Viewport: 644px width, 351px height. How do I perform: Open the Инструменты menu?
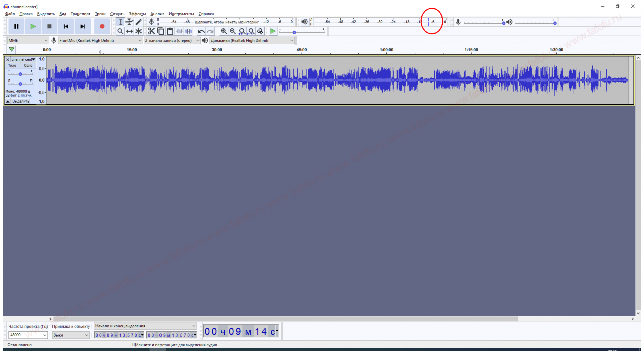pos(181,14)
